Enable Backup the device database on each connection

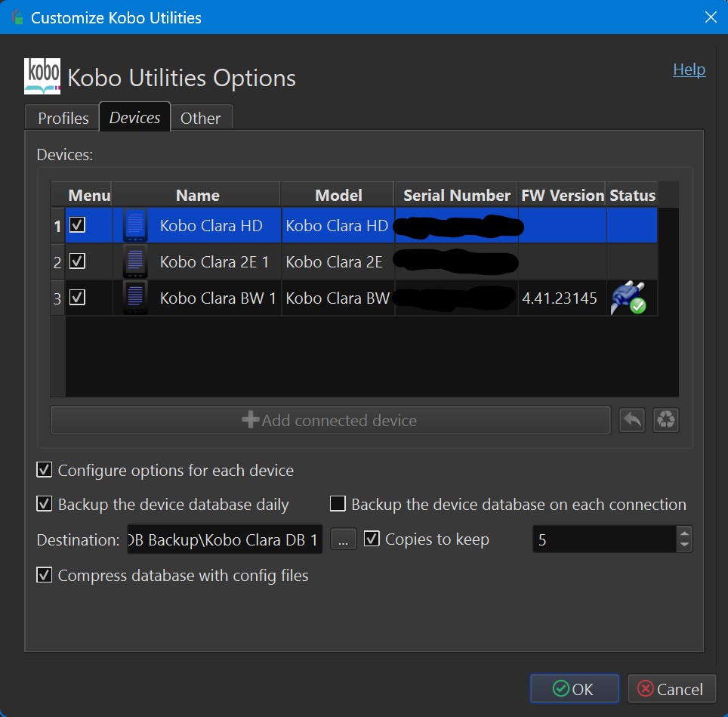coord(338,503)
